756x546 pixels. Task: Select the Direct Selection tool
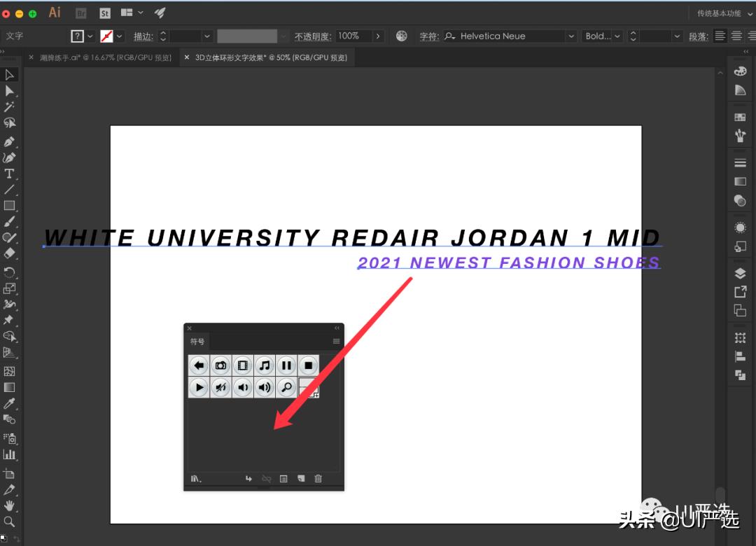[x=9, y=91]
